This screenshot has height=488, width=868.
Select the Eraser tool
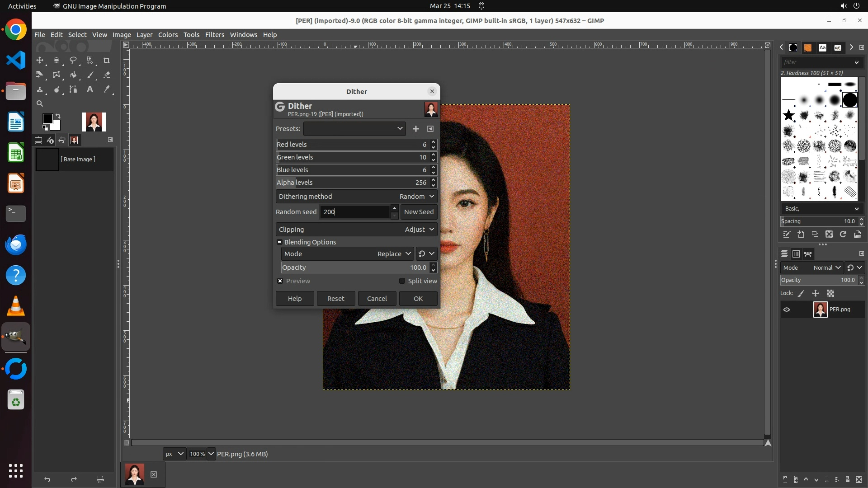coord(107,75)
